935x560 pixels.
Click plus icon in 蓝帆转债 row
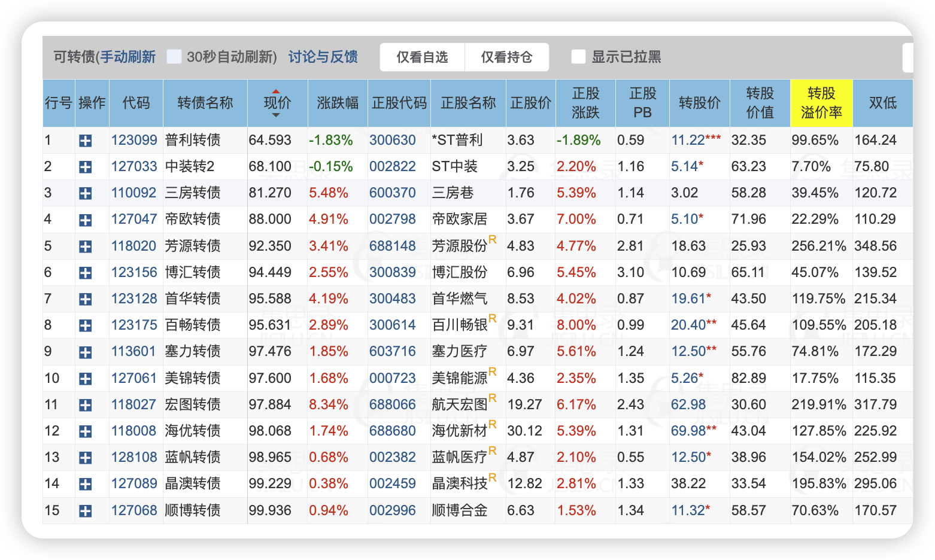pos(86,458)
